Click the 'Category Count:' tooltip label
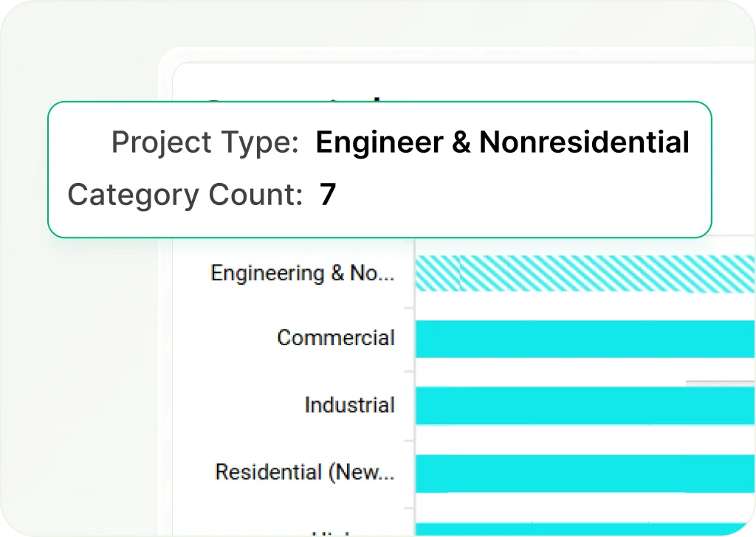756x537 pixels. 185,195
